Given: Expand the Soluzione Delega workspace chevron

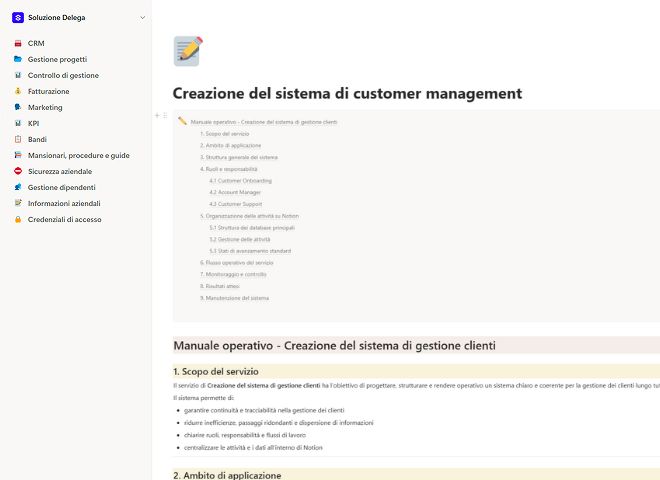Looking at the screenshot, I should click(x=143, y=18).
